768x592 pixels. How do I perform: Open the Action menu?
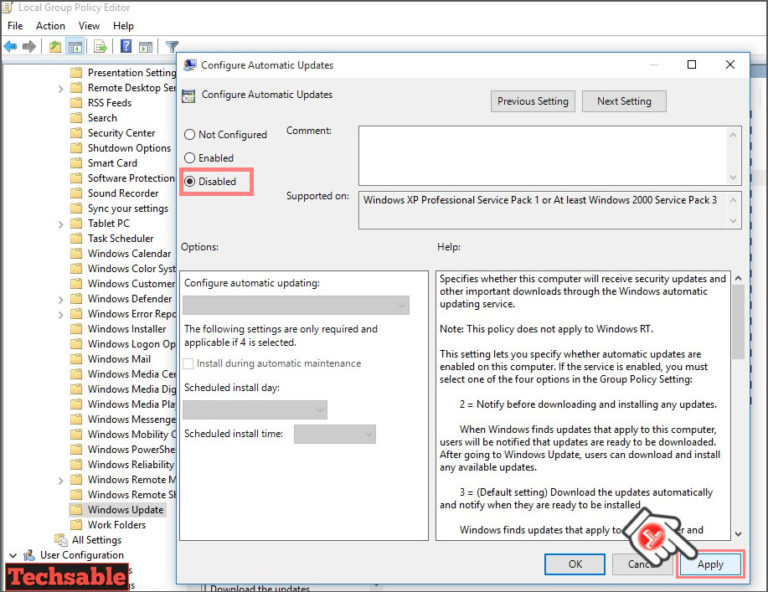(50, 25)
